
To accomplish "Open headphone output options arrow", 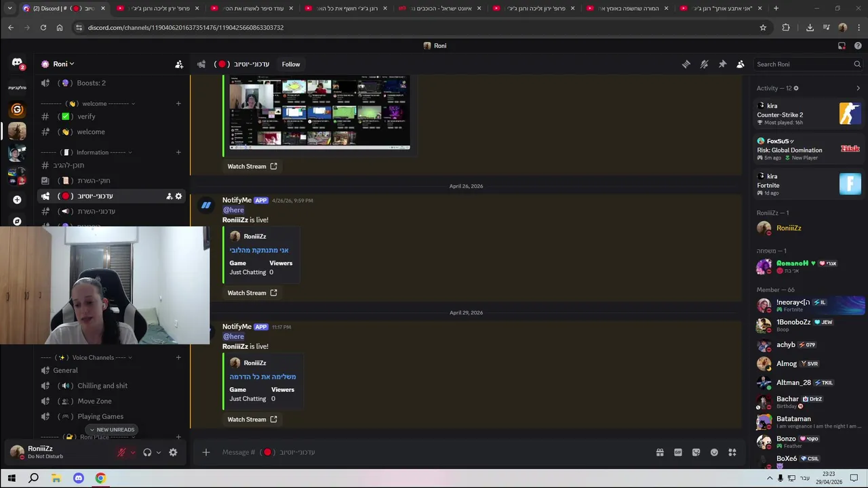I will pos(159,452).
